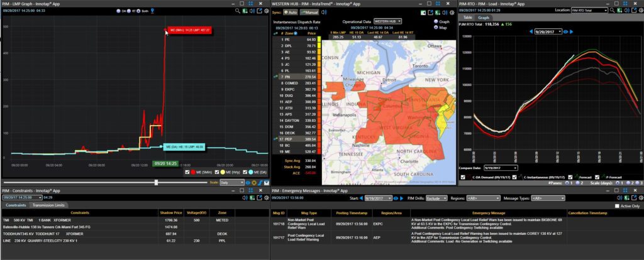Uncheck the ME (5Min) series checkbox
The height and width of the screenshot is (260, 644).
(x=187, y=172)
